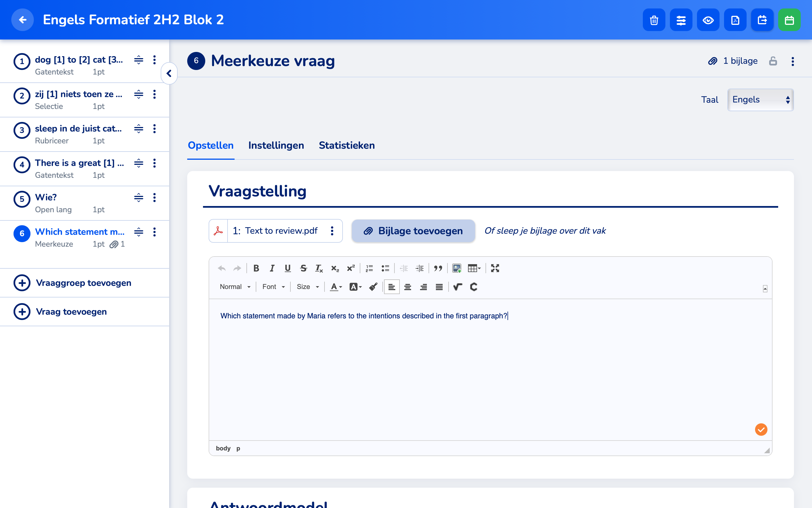Open the table insert dropdown

(x=474, y=268)
